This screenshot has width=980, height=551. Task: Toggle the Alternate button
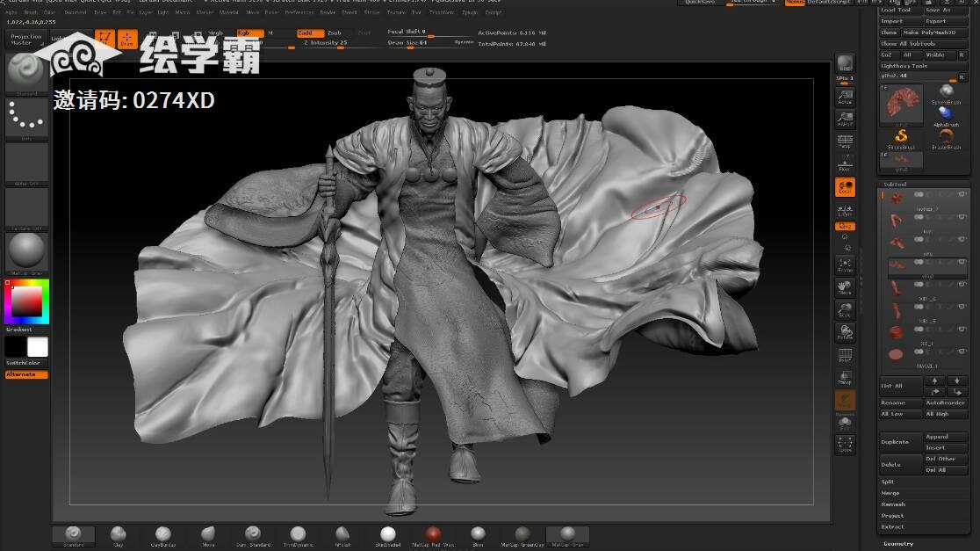(x=27, y=374)
